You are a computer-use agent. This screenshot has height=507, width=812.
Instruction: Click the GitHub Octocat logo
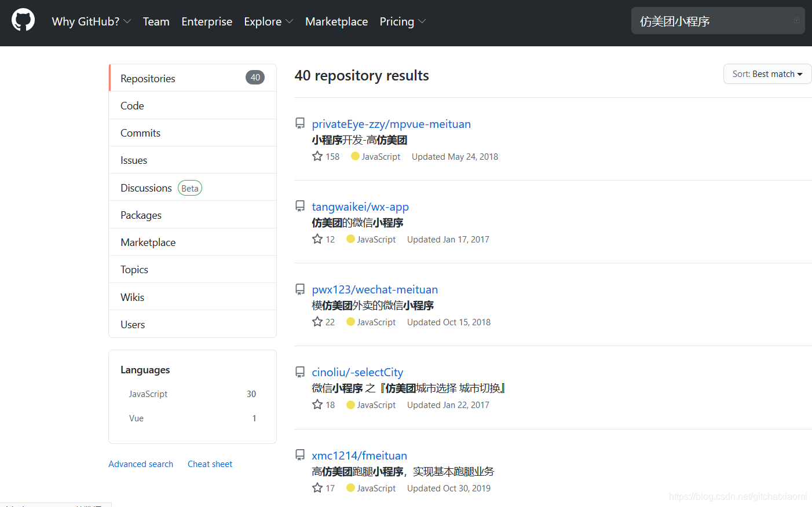point(23,20)
